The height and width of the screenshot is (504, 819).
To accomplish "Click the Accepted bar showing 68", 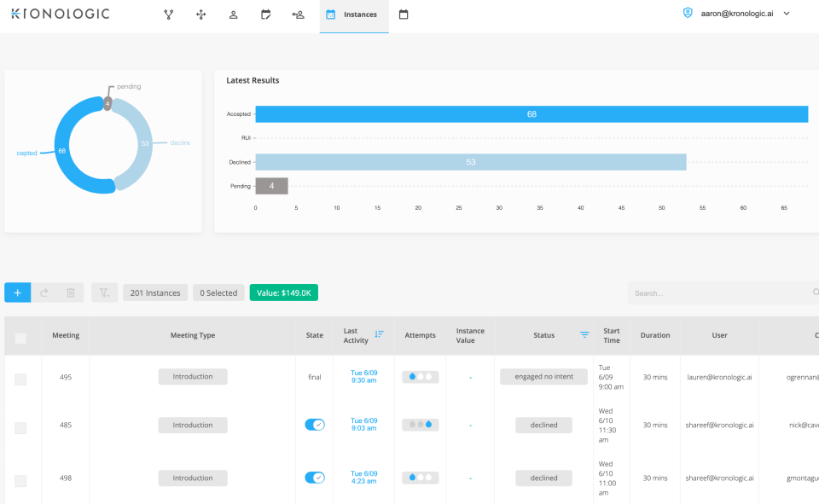I will click(x=531, y=113).
